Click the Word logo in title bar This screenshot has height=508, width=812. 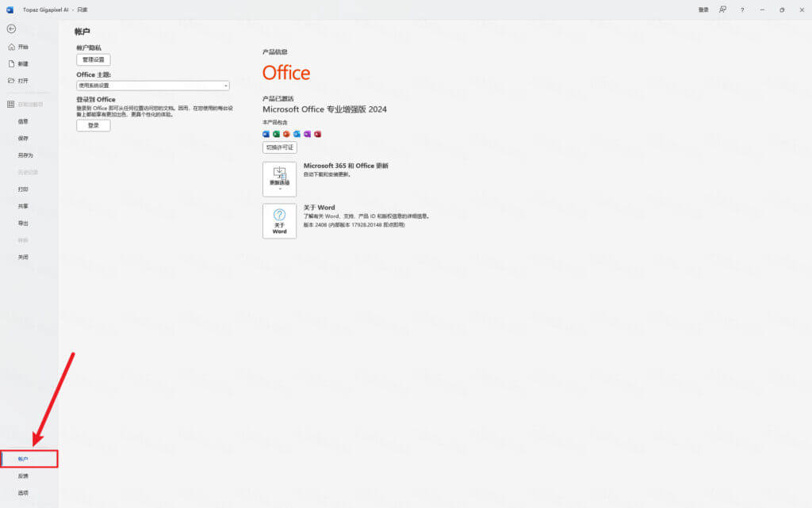click(10, 10)
